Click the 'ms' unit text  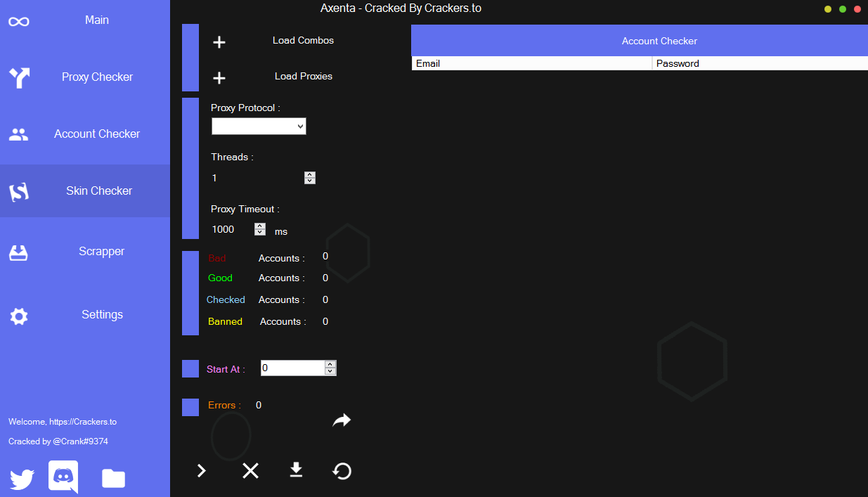281,231
